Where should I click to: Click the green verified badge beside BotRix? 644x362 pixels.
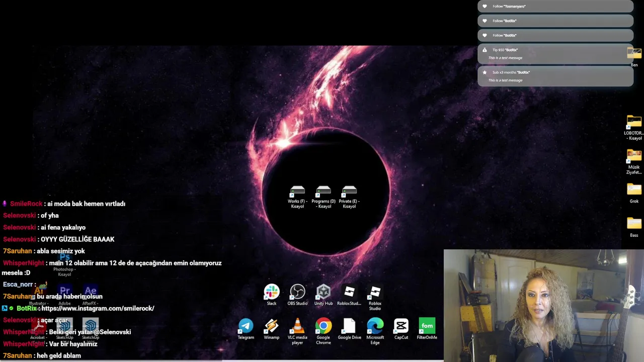11,308
